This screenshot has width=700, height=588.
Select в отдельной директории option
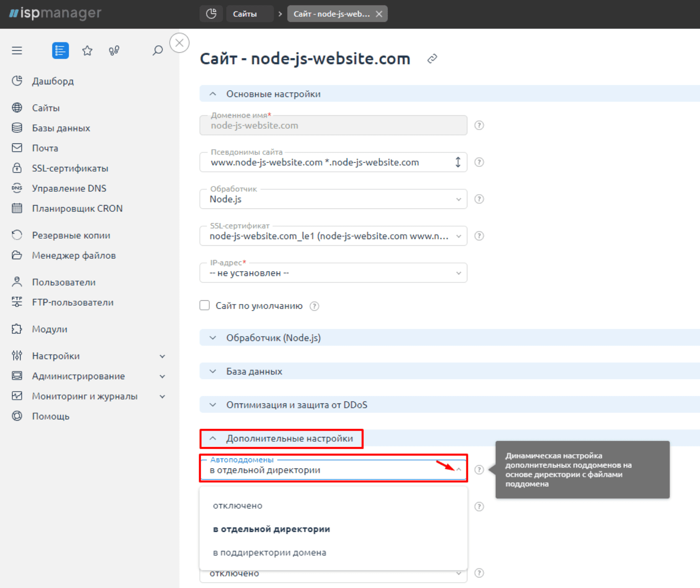tap(333, 529)
